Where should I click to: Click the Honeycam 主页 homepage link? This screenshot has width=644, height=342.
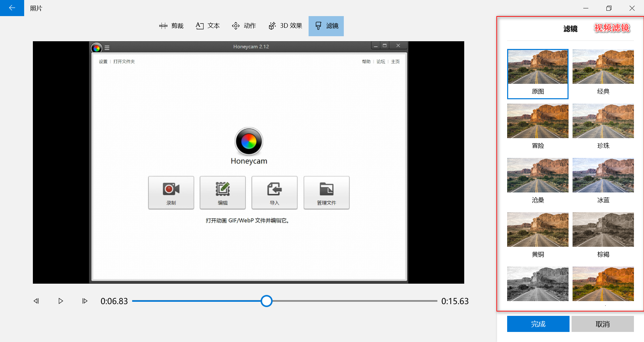[395, 62]
